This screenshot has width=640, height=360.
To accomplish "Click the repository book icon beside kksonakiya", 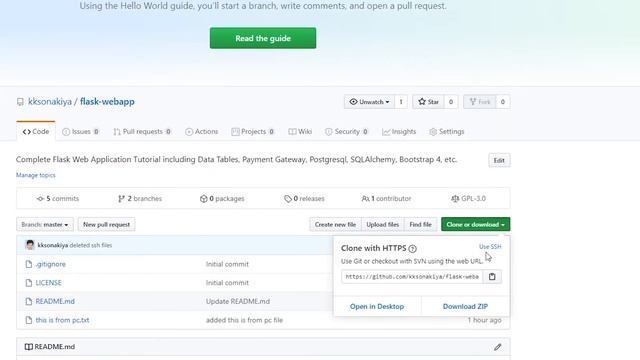I will point(20,102).
